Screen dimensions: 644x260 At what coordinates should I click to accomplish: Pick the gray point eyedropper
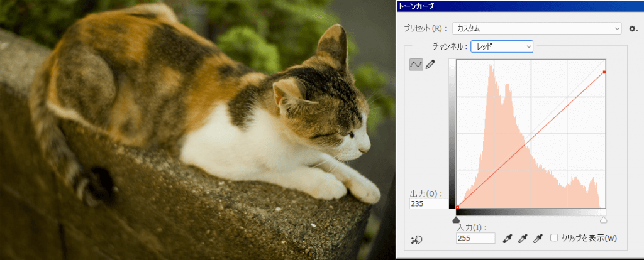[523, 238]
